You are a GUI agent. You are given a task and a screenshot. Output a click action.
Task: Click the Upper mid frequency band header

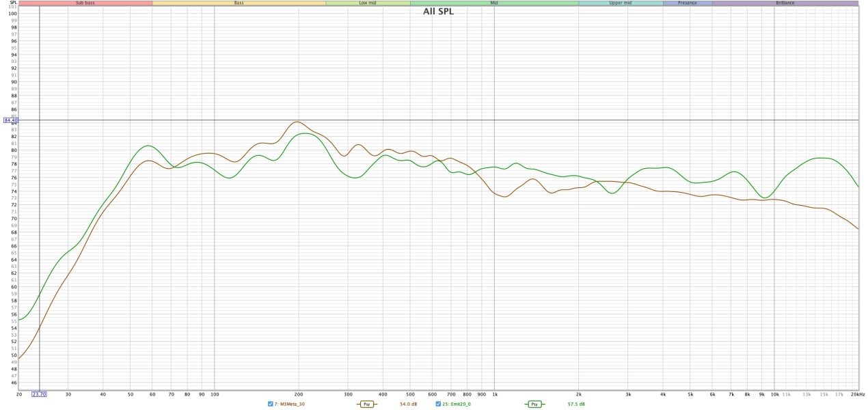pos(621,3)
